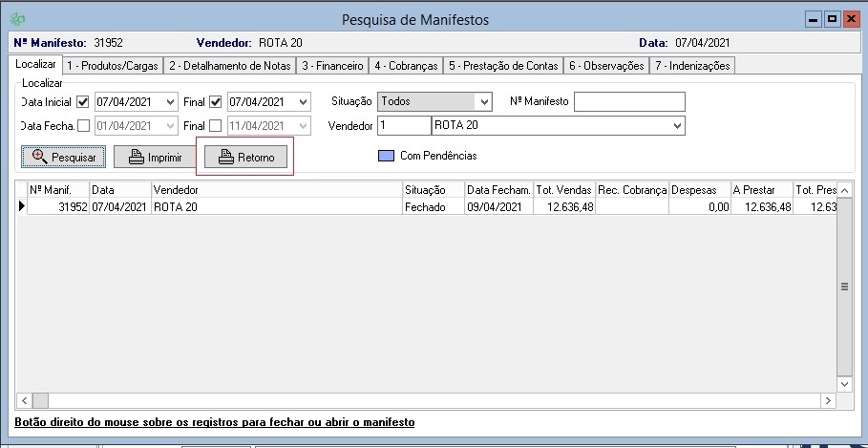Image resolution: width=868 pixels, height=448 pixels.
Task: Click the row indicator arrow for manifest 31952
Action: [22, 206]
